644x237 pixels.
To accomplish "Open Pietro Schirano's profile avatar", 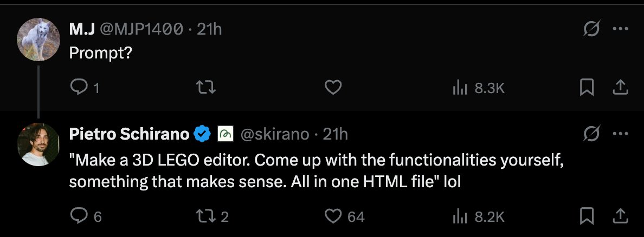I will point(38,144).
